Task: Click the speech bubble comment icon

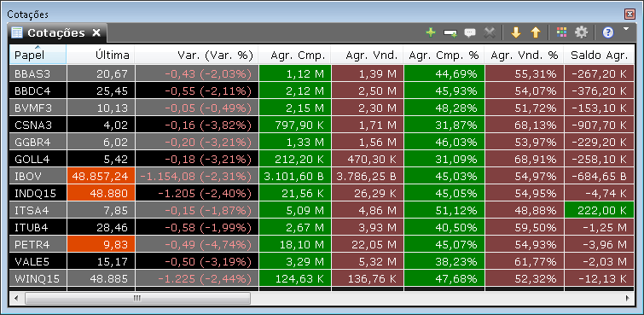Action: (x=469, y=33)
